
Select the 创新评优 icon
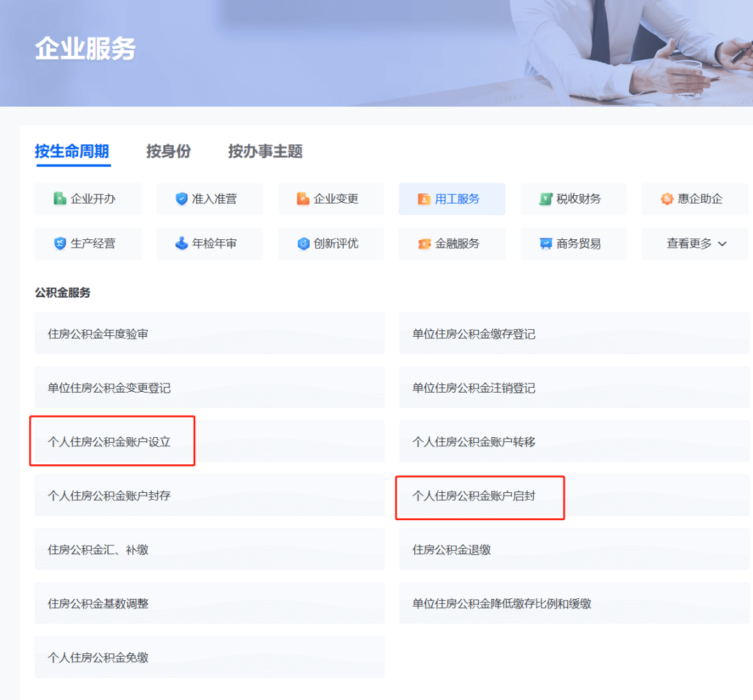click(303, 243)
